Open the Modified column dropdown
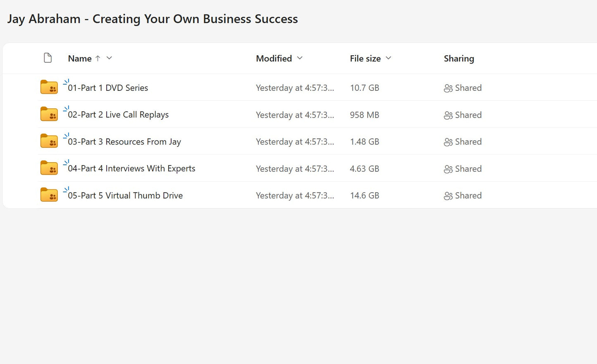597x364 pixels. coord(300,58)
